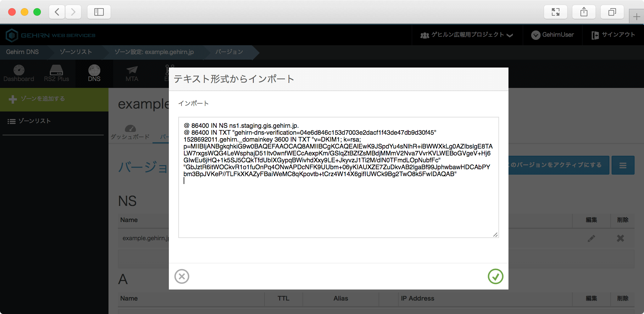644x314 pixels.
Task: Go to ゾーンリスト breadcrumb
Action: pyautogui.click(x=76, y=52)
